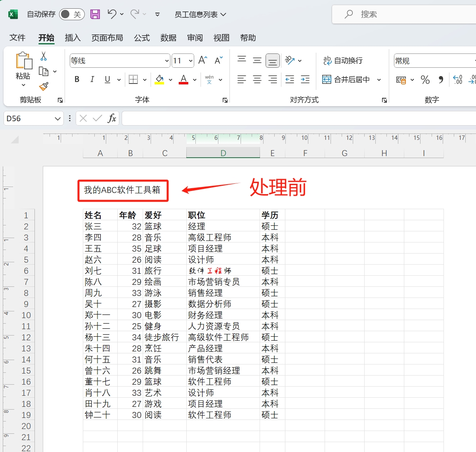Open the 数据 ribbon tab
476x452 pixels.
click(168, 38)
